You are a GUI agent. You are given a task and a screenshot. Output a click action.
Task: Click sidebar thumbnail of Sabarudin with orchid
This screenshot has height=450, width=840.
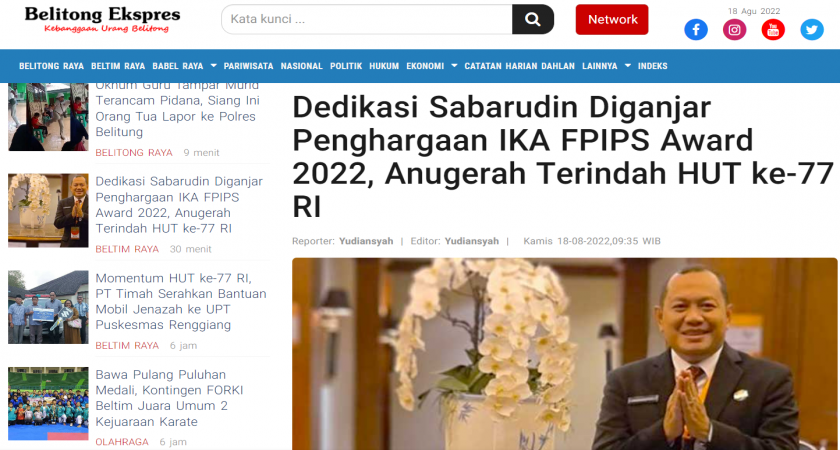coord(48,211)
